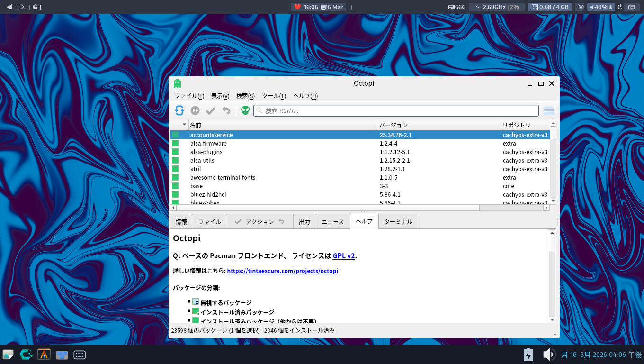Click the green alien AUR icon

point(245,110)
